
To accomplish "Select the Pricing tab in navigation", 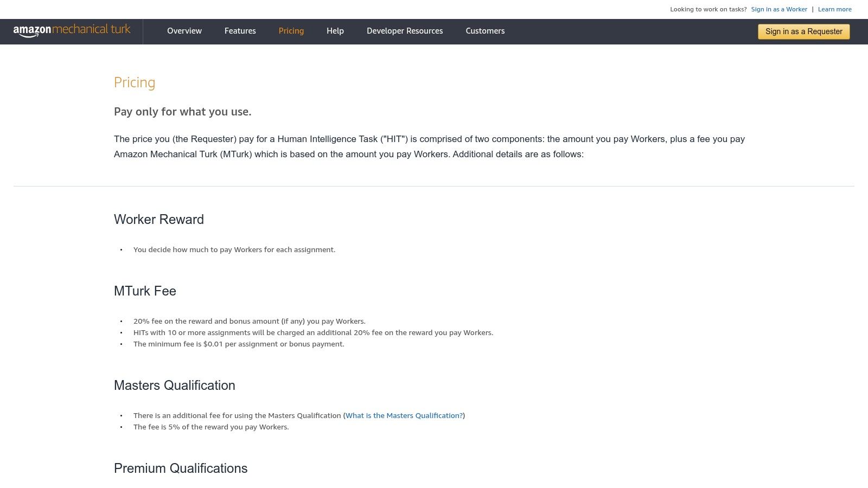I will coord(291,31).
